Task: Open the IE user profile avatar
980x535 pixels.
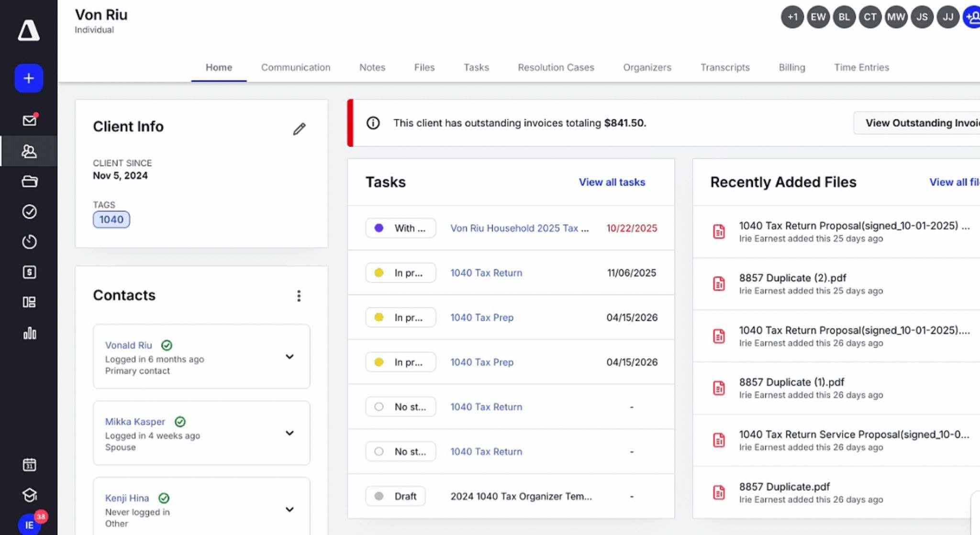Action: (x=29, y=524)
